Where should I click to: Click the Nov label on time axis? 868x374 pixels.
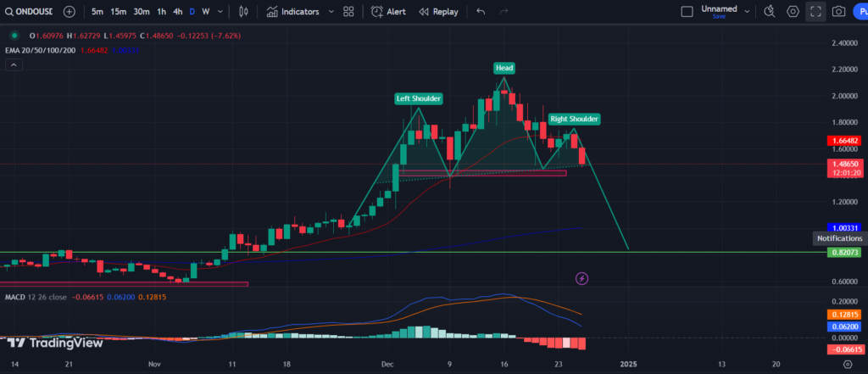point(154,364)
